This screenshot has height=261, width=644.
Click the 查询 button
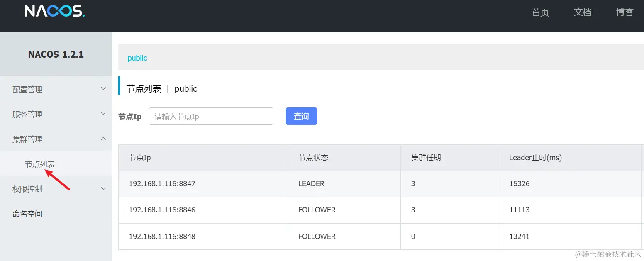click(x=301, y=116)
